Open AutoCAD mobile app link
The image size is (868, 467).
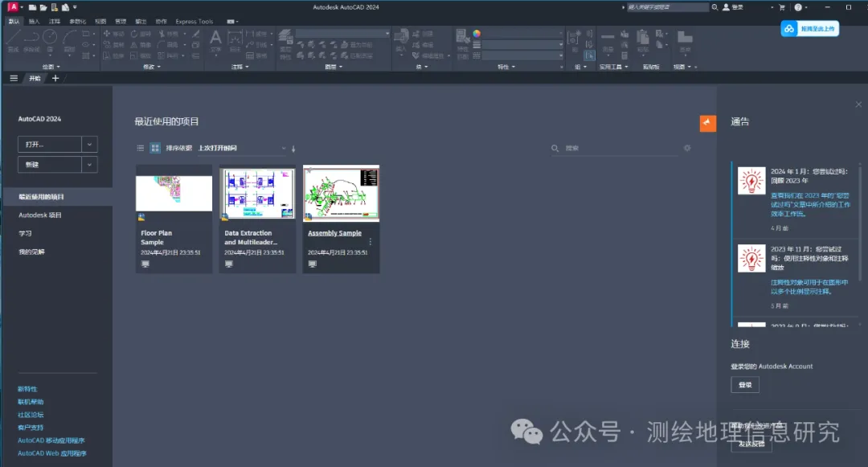point(51,440)
